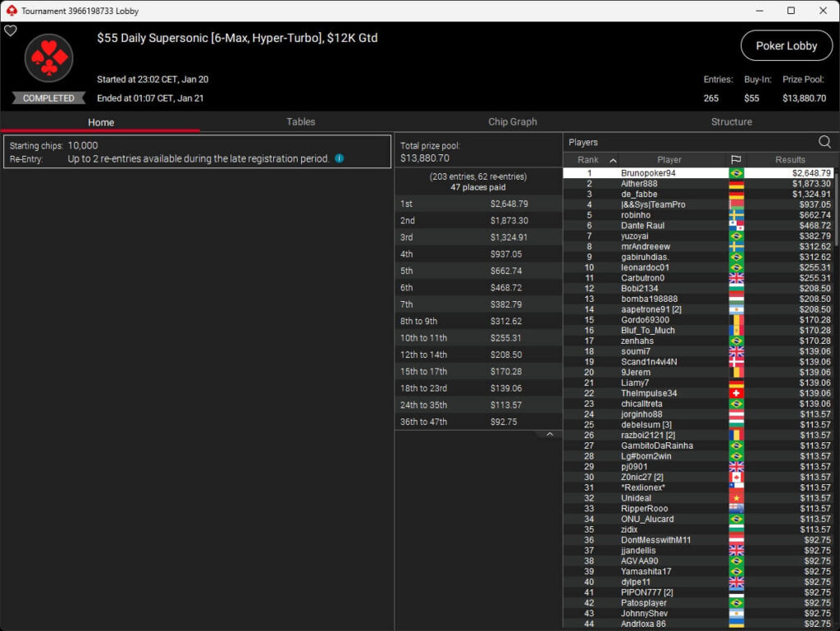
Task: Open the Chip Graph tab
Action: (x=513, y=121)
